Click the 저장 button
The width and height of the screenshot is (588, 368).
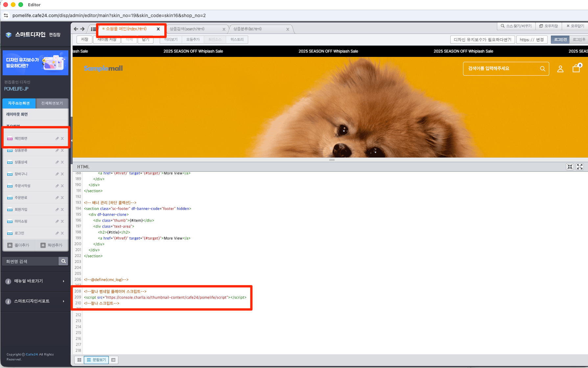pos(84,39)
